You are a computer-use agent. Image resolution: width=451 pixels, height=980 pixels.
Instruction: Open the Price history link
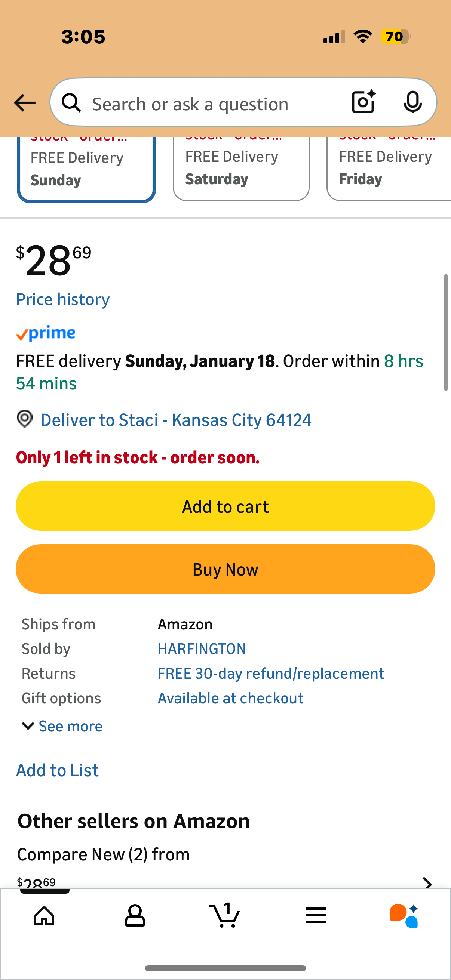pos(63,299)
